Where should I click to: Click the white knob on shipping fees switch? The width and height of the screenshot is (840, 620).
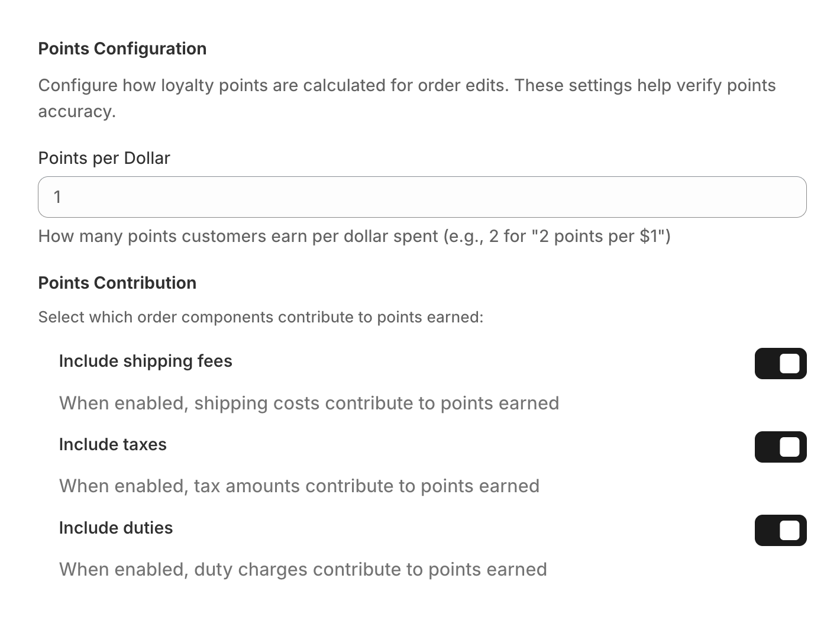pos(789,363)
